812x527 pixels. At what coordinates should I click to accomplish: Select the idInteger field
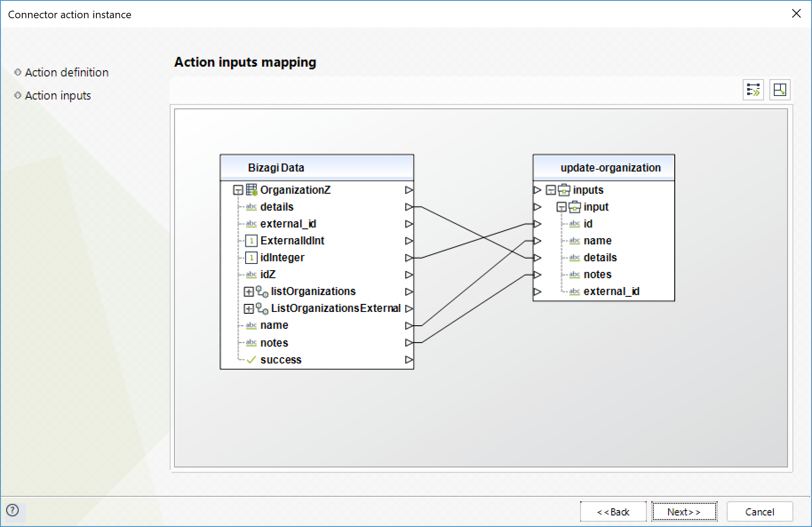[283, 258]
